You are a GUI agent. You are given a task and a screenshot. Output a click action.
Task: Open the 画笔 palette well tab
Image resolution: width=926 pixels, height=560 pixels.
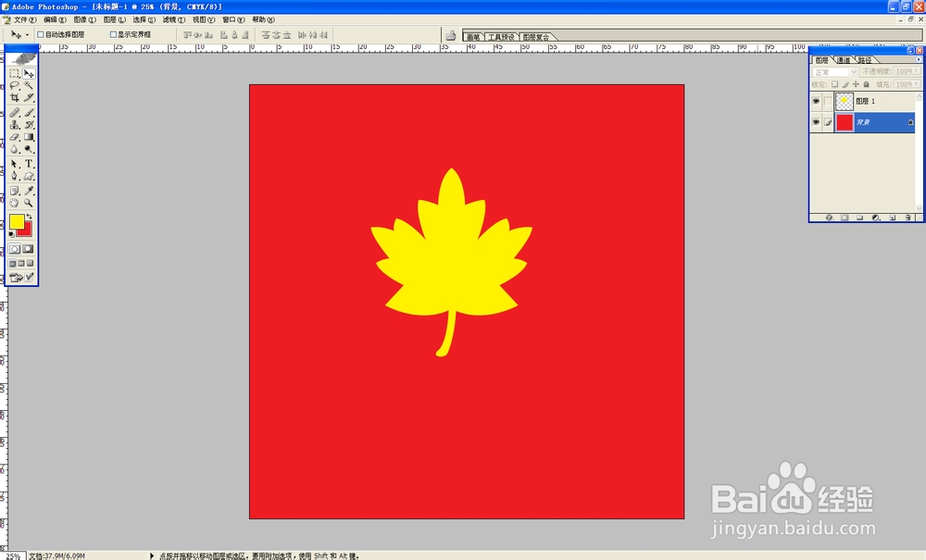(473, 37)
